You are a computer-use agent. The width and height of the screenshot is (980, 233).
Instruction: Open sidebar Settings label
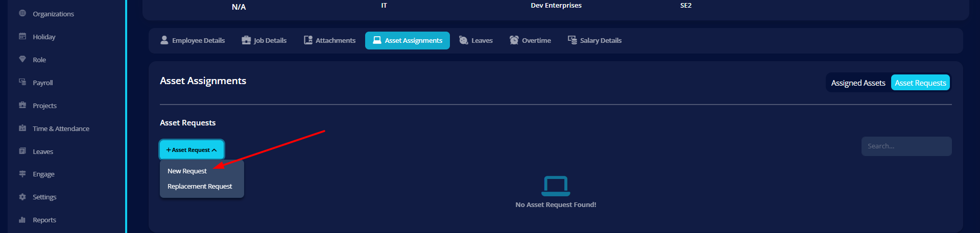tap(44, 197)
